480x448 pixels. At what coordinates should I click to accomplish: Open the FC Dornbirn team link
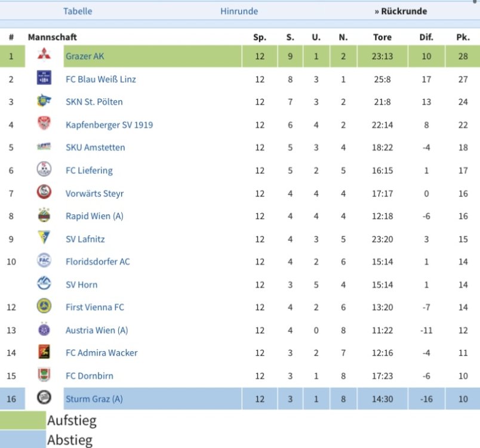pos(90,376)
